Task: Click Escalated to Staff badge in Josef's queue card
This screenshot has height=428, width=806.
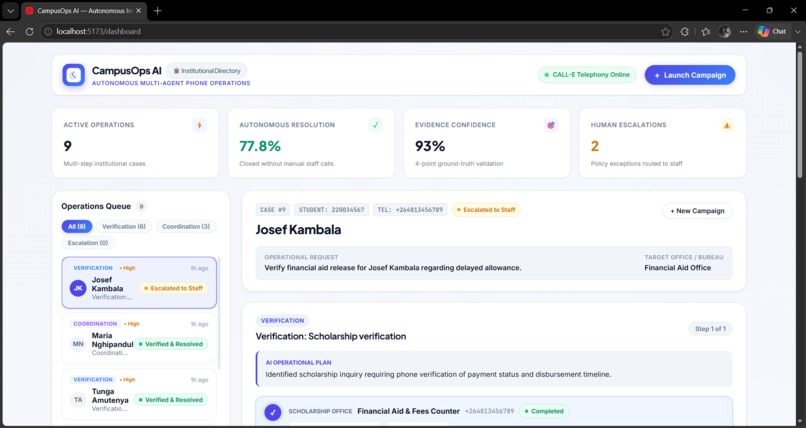Action: 174,288
